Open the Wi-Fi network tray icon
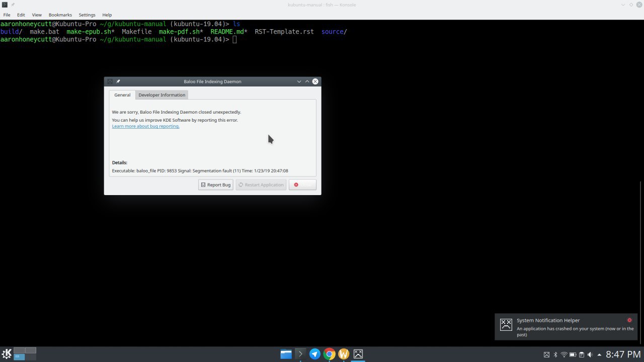This screenshot has width=644, height=362. point(564,354)
